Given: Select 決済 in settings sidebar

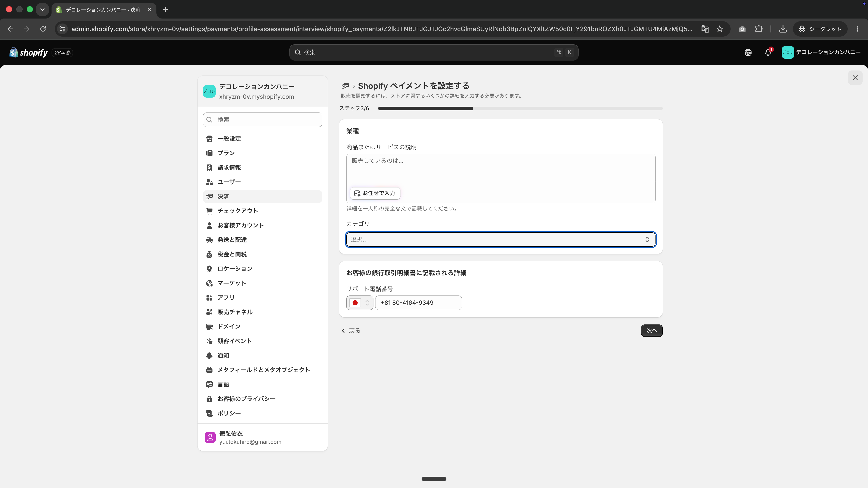Looking at the screenshot, I should (x=262, y=196).
